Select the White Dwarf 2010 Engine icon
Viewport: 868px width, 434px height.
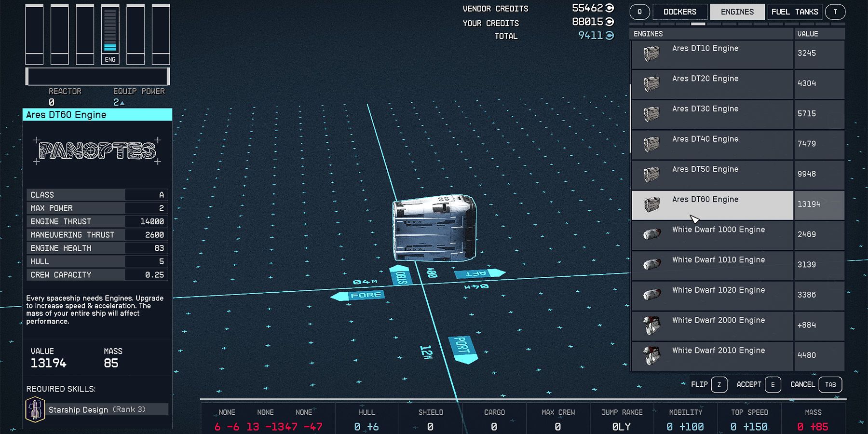(651, 355)
